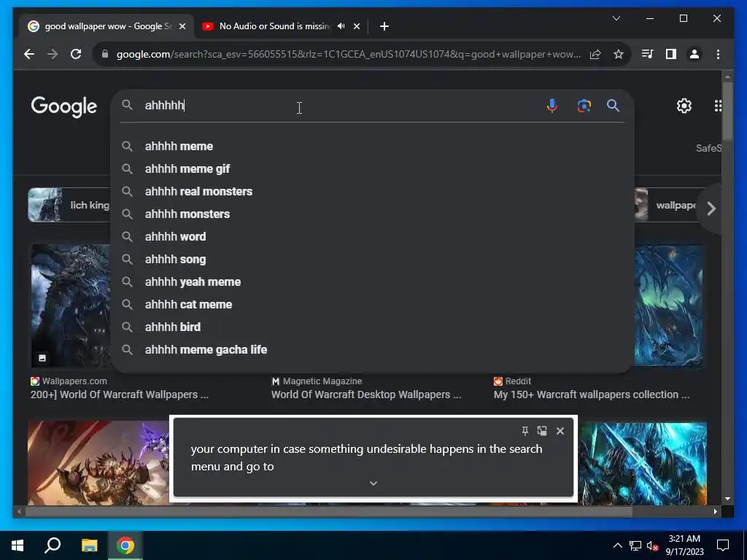Open media controls in Chrome toolbar
This screenshot has height=560, width=747.
(648, 54)
